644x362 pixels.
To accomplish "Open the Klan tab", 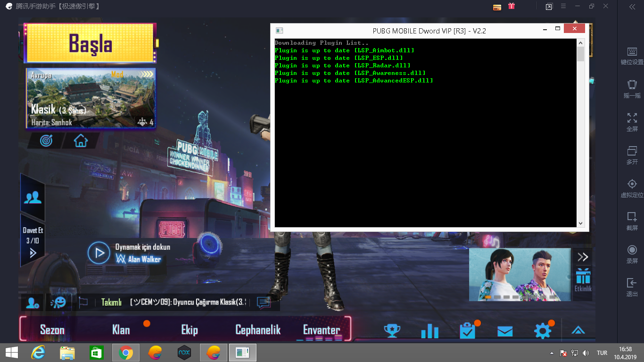I will pyautogui.click(x=121, y=330).
